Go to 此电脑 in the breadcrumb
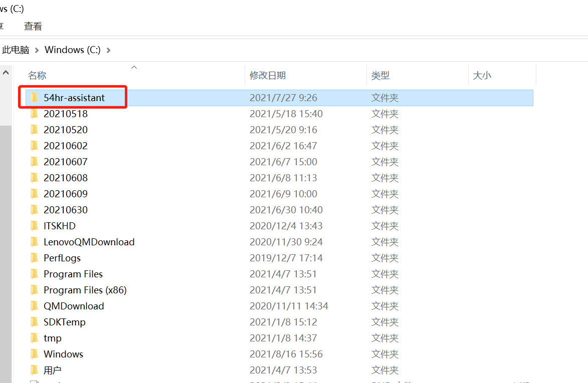The height and width of the screenshot is (383, 588). [16, 50]
